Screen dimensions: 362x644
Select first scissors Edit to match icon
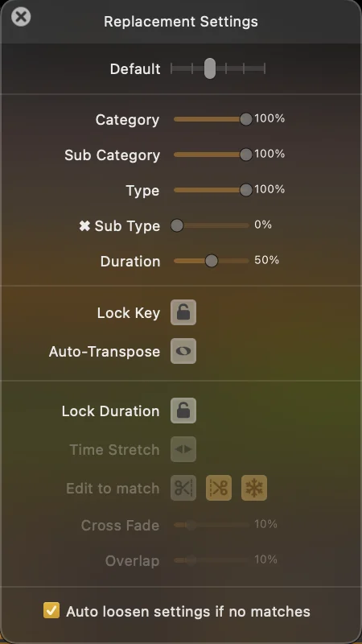tap(183, 488)
